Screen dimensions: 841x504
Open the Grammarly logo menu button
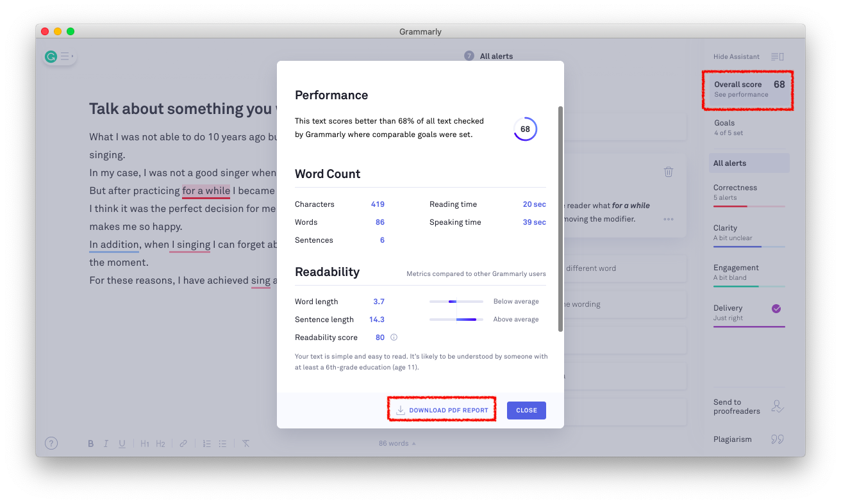pos(59,56)
